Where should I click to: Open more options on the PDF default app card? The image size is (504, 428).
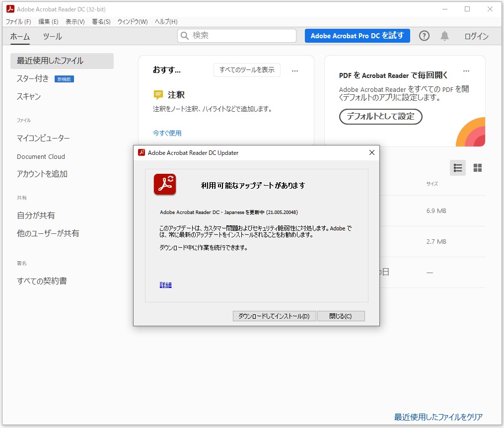pyautogui.click(x=466, y=71)
